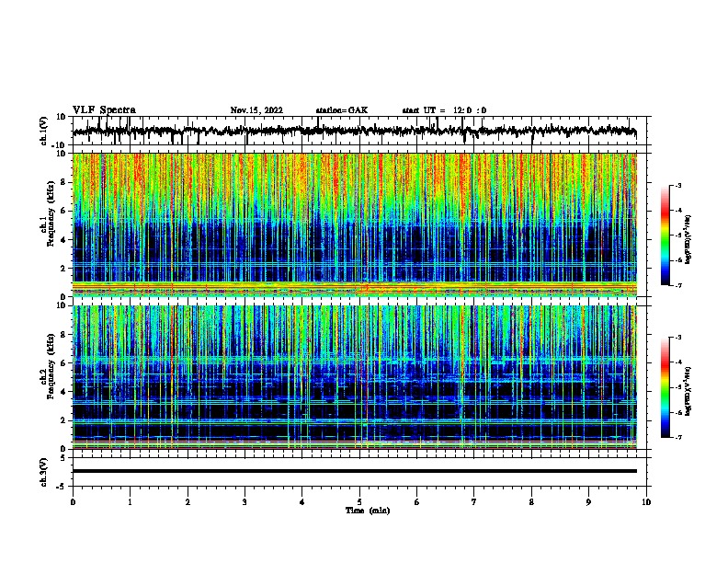
Task: Click the '-3' label on ch.2 color bar
Action: [x=678, y=338]
